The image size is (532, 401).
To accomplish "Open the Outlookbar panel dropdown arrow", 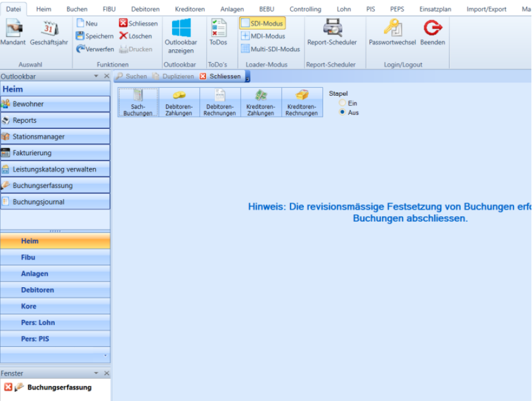I will (x=96, y=76).
